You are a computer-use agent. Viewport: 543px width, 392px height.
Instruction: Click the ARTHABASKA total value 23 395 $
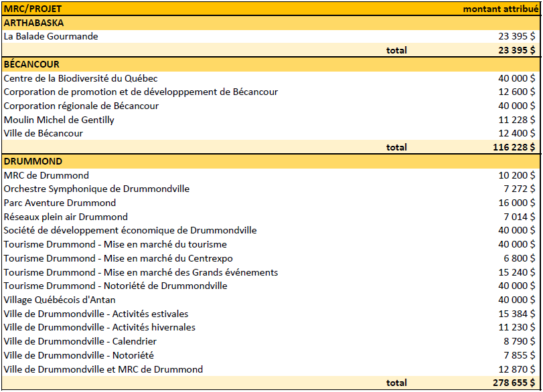tap(517, 50)
